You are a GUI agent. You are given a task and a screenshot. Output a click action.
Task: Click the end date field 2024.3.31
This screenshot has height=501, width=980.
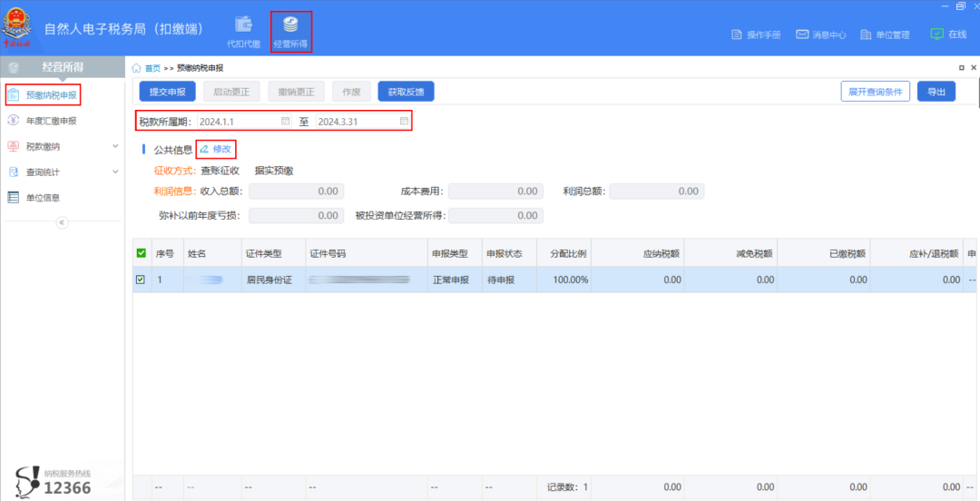pos(362,122)
